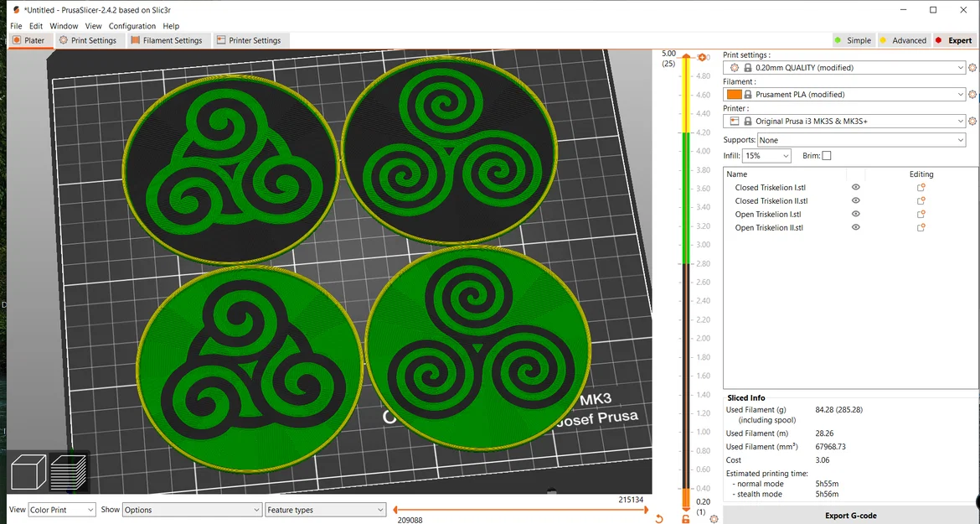Switch to the Print Settings tab
The height and width of the screenshot is (524, 980).
tap(88, 40)
